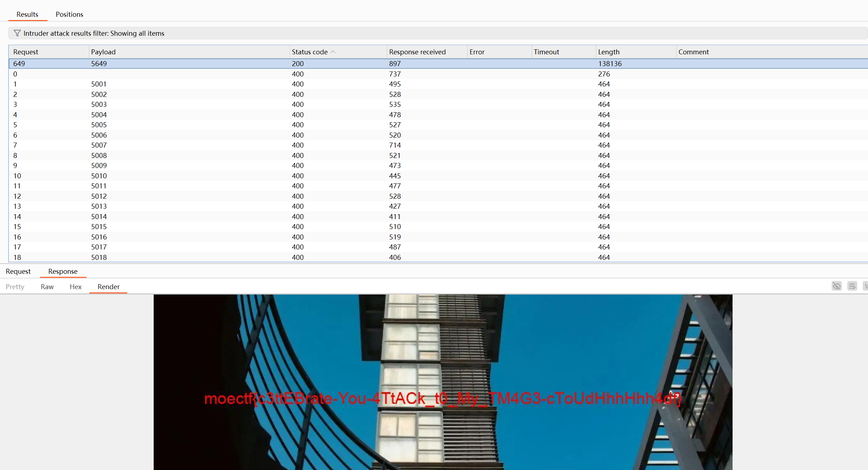Select the Pretty response view

tap(15, 287)
